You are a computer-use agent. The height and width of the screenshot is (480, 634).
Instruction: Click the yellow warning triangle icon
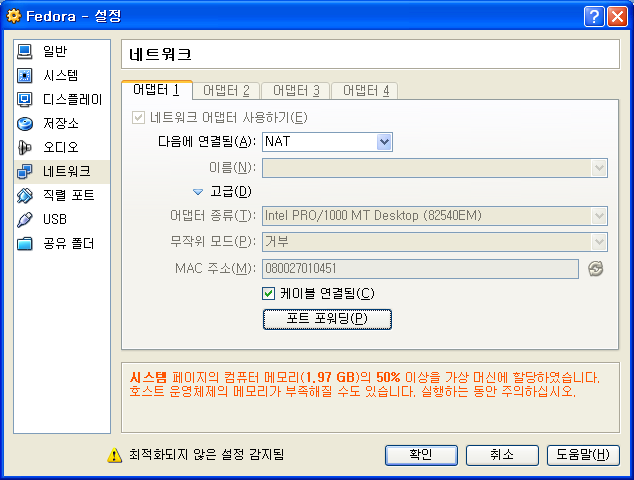click(x=114, y=455)
